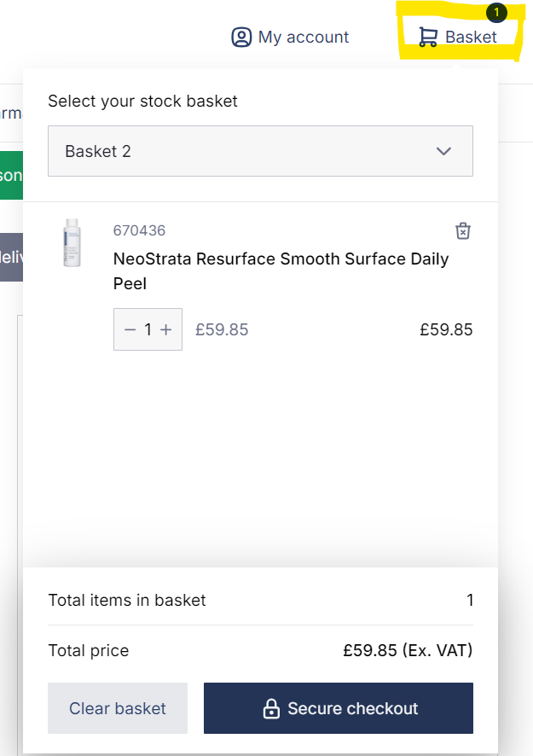This screenshot has width=533, height=756.
Task: Click the partially hidden grey delivery button
Action: coord(12,257)
